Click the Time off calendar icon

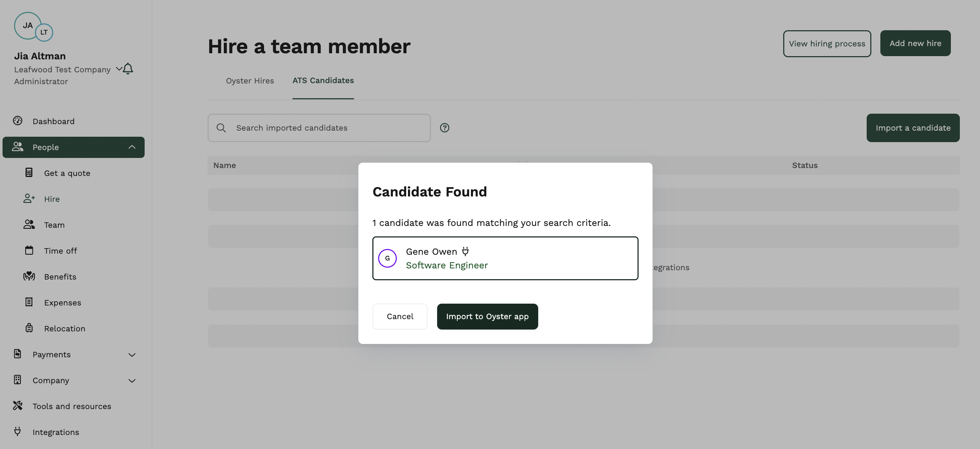(x=29, y=250)
